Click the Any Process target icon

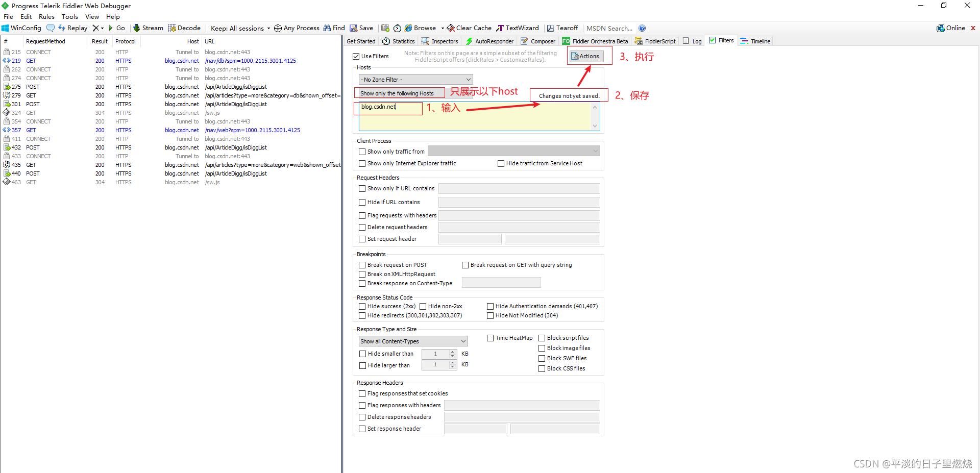point(278,28)
